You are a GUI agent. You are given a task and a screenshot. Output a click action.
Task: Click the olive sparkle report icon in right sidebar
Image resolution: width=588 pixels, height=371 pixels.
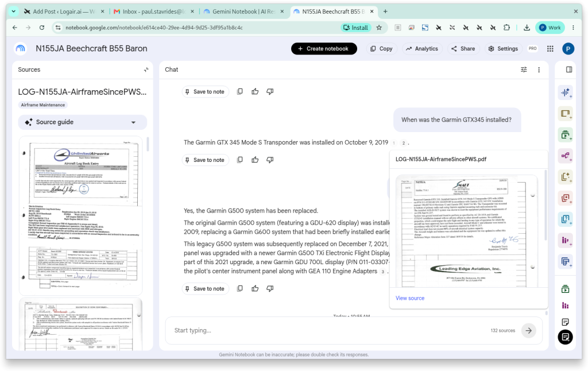tap(566, 177)
